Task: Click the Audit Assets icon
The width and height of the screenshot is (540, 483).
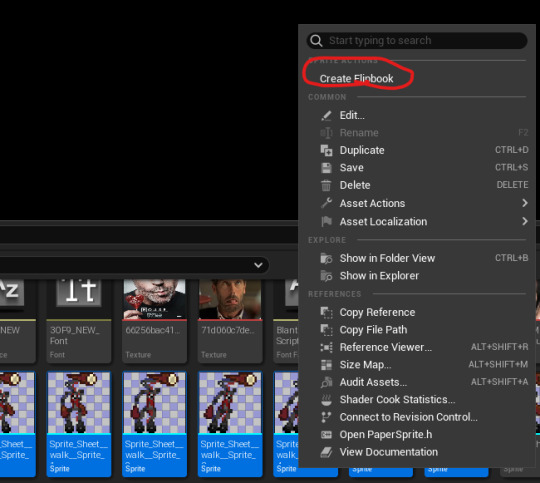Action: 326,382
